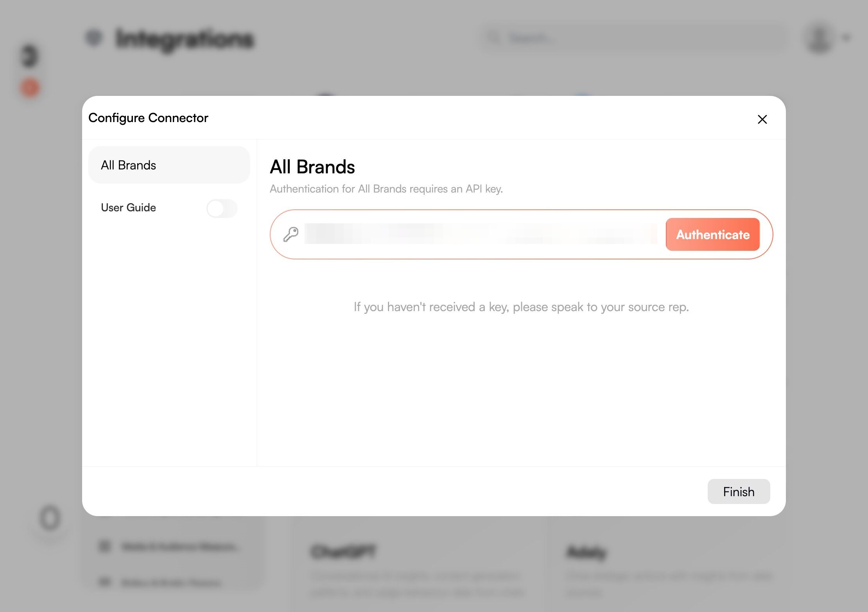Click the key icon in the API field
This screenshot has height=612, width=868.
click(x=291, y=234)
